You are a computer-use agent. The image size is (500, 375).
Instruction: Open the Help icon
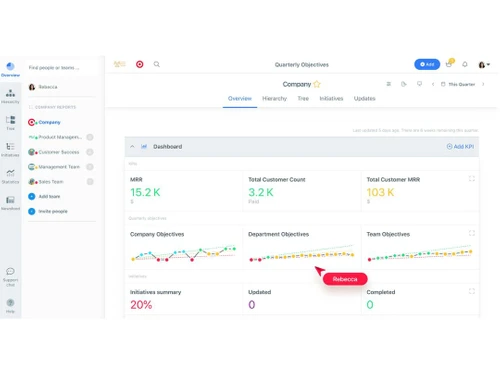tap(10, 306)
